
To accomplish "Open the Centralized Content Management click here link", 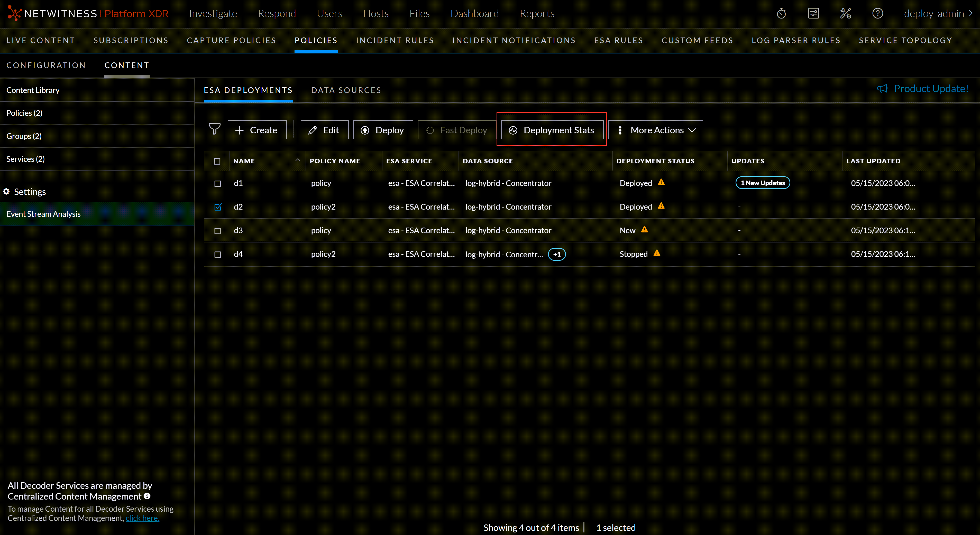I will pos(142,518).
